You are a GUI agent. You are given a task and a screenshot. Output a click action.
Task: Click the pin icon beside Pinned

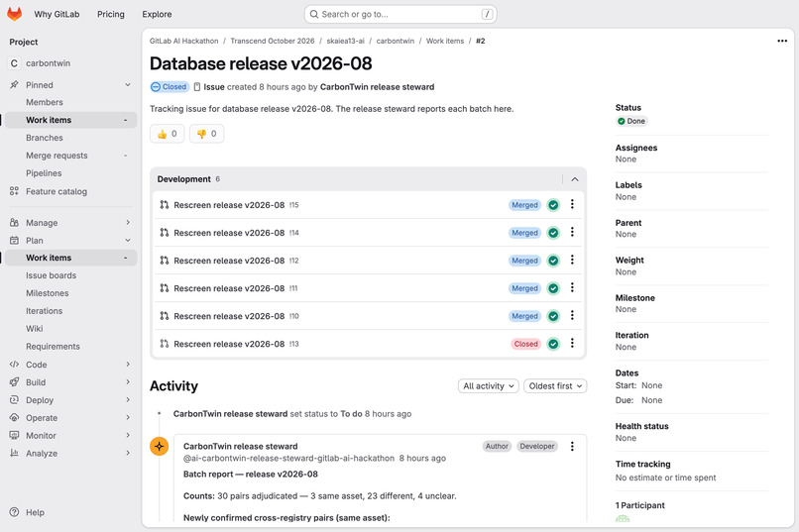pos(14,85)
